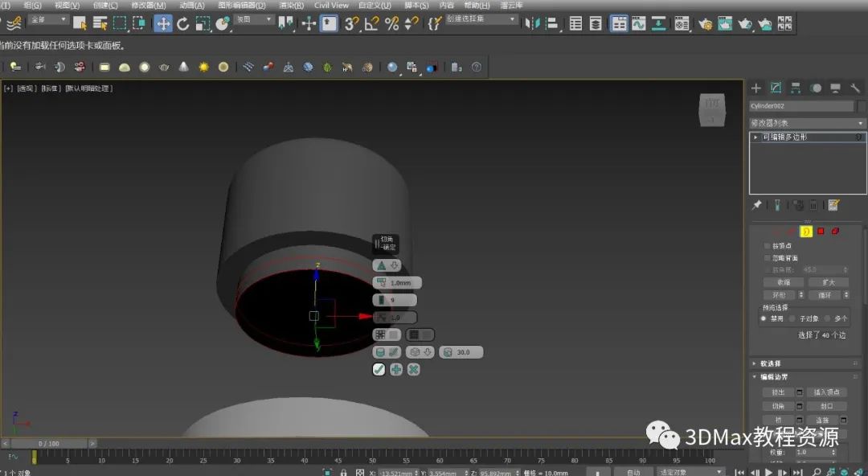The image size is (868, 476).
Task: Open the Civil View menu
Action: pos(331,5)
